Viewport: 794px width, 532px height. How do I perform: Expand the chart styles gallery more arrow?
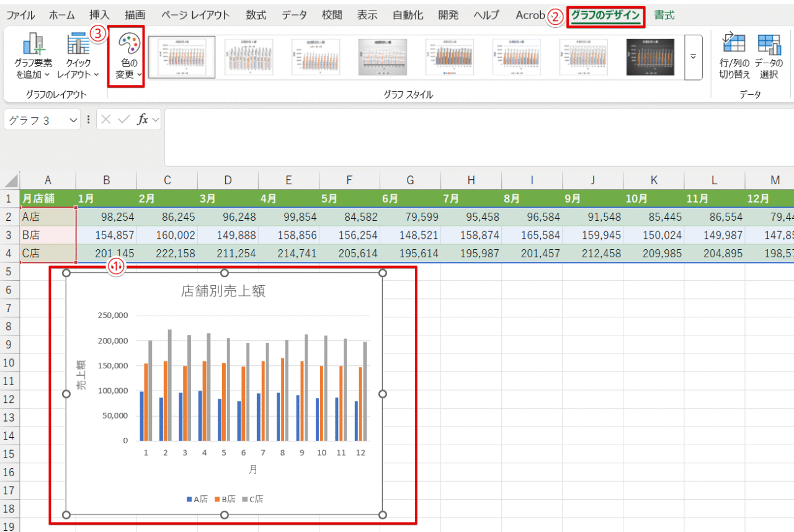[693, 57]
